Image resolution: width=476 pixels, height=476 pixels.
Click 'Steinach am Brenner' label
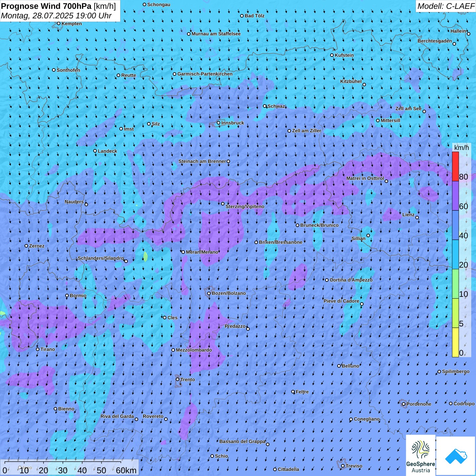[202, 161]
